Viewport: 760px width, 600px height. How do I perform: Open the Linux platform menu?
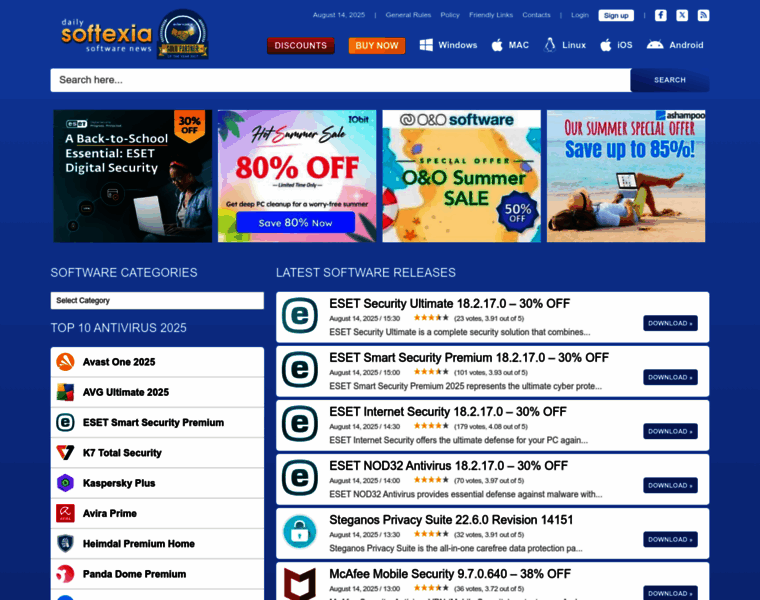point(574,45)
